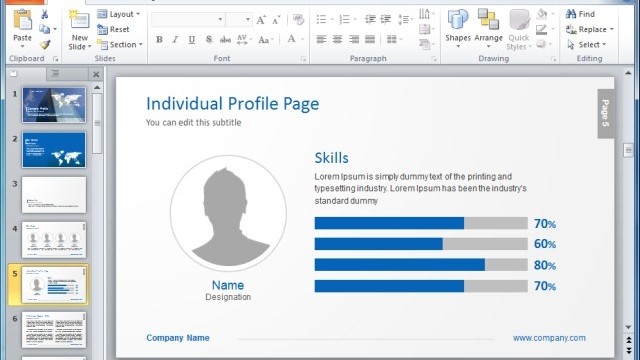Image resolution: width=640 pixels, height=360 pixels.
Task: Click the Numbering list icon
Action: (x=344, y=19)
